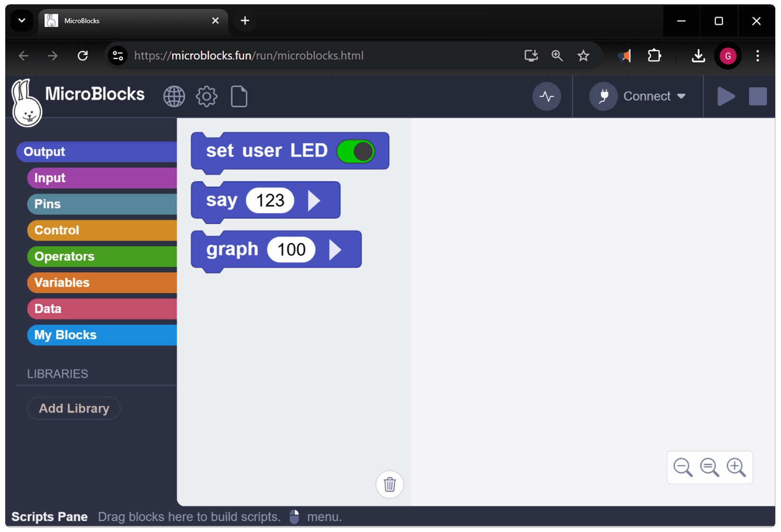Expand the graph block arrow

click(x=335, y=249)
